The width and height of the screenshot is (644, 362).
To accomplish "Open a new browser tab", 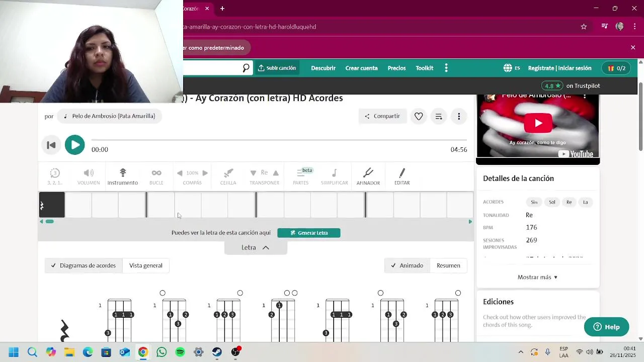I will click(222, 9).
